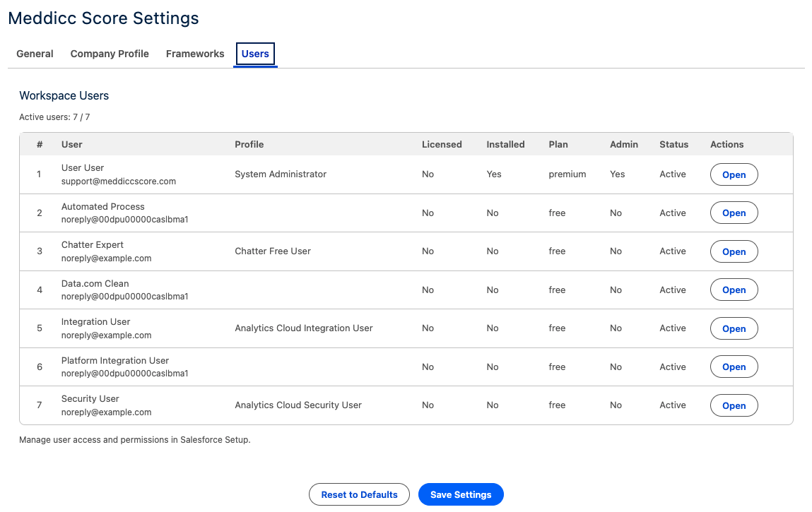Screen dimensions: 812x512
Task: Click the Licensed column header
Action: pyautogui.click(x=442, y=145)
